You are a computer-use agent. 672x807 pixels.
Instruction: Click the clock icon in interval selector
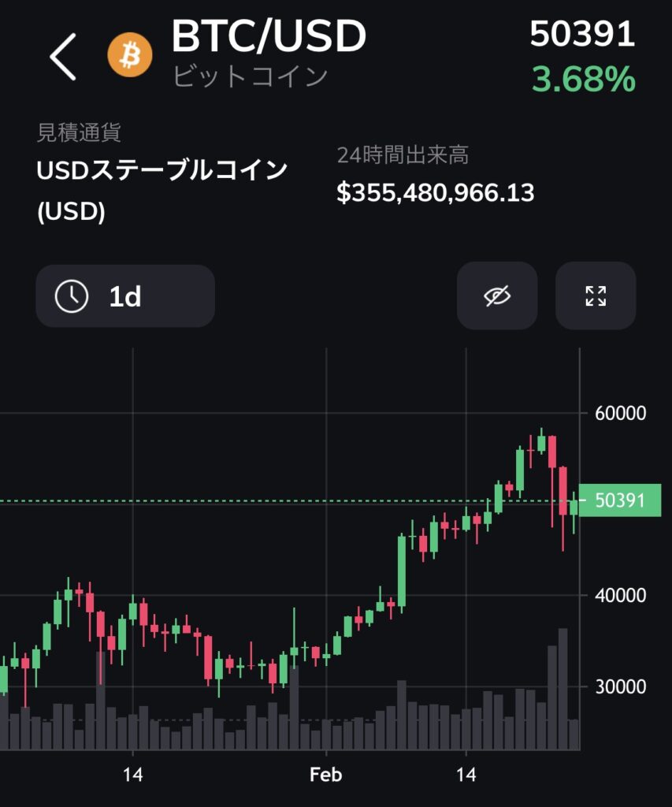tap(72, 296)
